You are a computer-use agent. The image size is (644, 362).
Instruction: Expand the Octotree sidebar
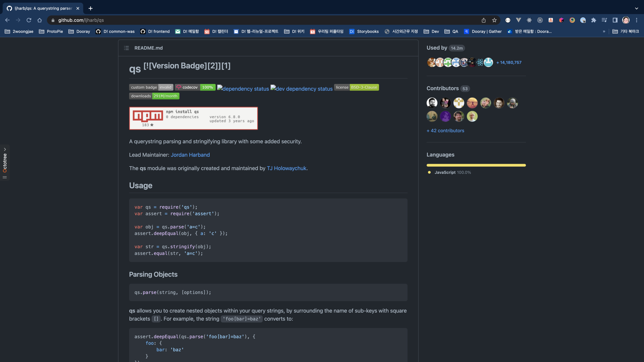point(5,149)
